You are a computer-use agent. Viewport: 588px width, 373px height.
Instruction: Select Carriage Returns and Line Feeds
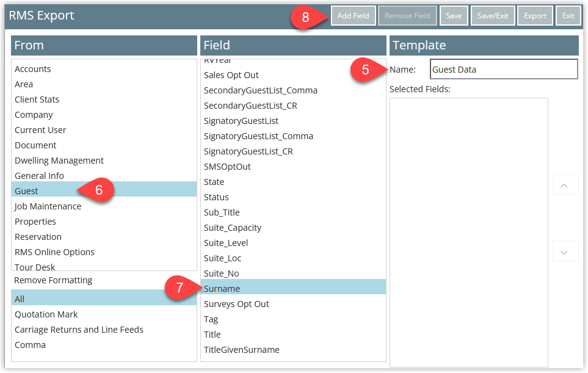coord(104,330)
